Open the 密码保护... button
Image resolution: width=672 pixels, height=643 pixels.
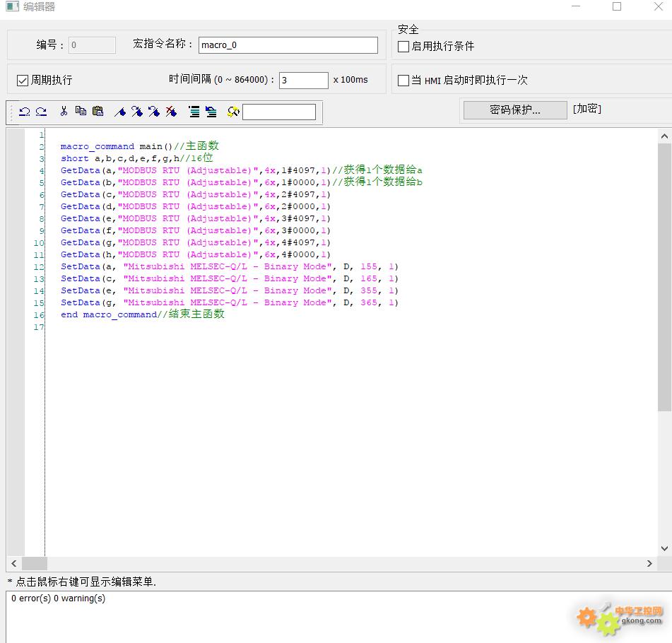515,110
